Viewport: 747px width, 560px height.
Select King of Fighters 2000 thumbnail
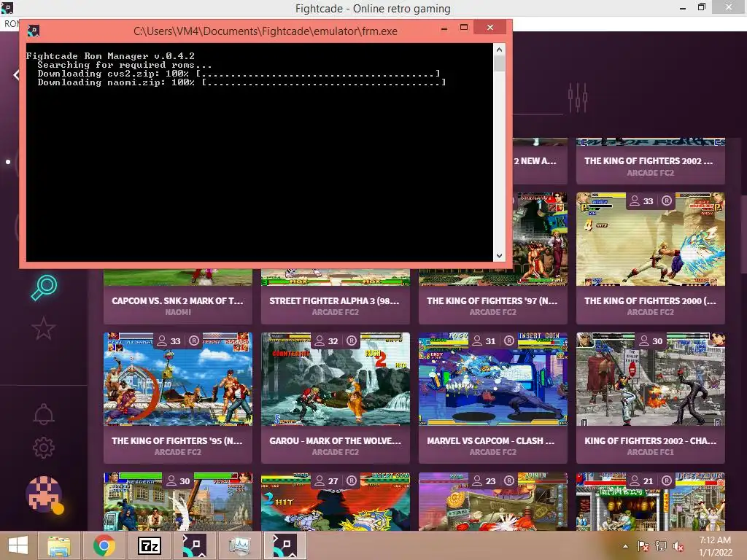(x=650, y=239)
